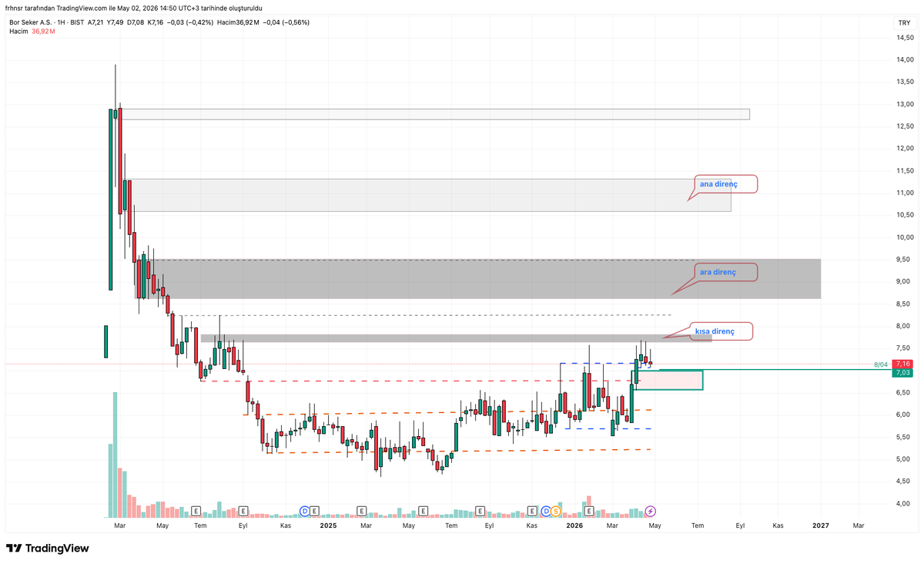Viewport: 924px width, 564px height.
Task: Click the 9,50 price axis label
Action: [904, 260]
